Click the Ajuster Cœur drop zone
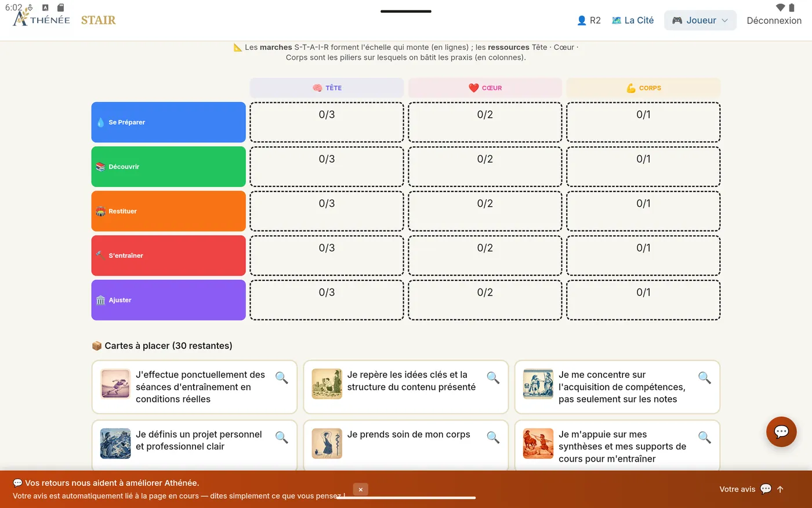This screenshot has width=812, height=508. coord(485,300)
